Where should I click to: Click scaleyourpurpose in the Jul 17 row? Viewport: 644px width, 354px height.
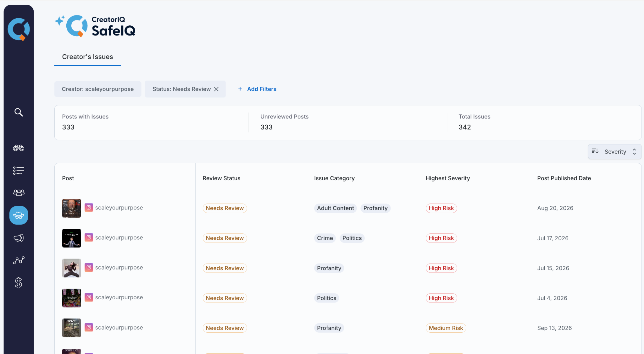pyautogui.click(x=119, y=237)
